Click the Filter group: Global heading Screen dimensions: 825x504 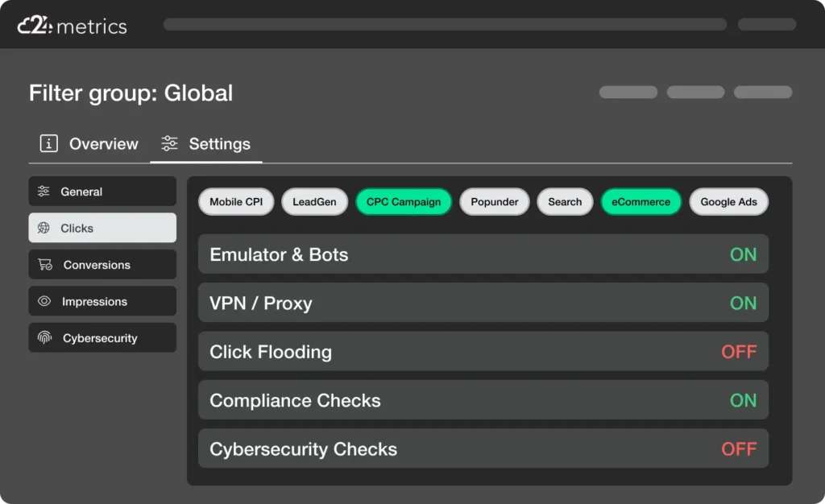(131, 93)
